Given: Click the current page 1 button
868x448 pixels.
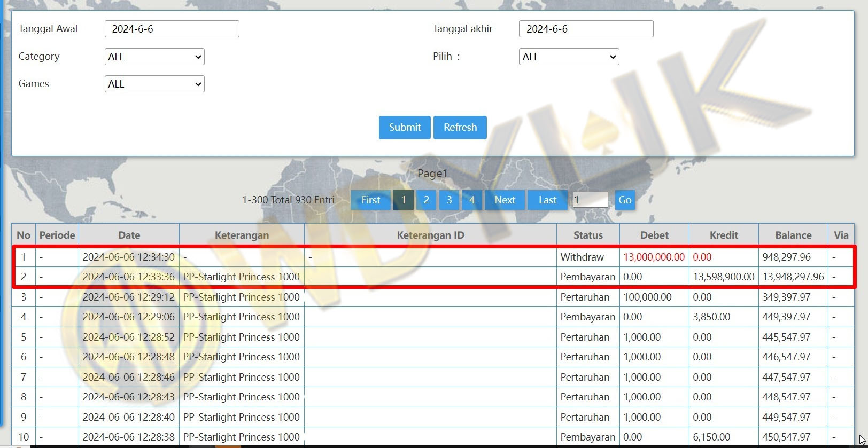Looking at the screenshot, I should [x=404, y=200].
